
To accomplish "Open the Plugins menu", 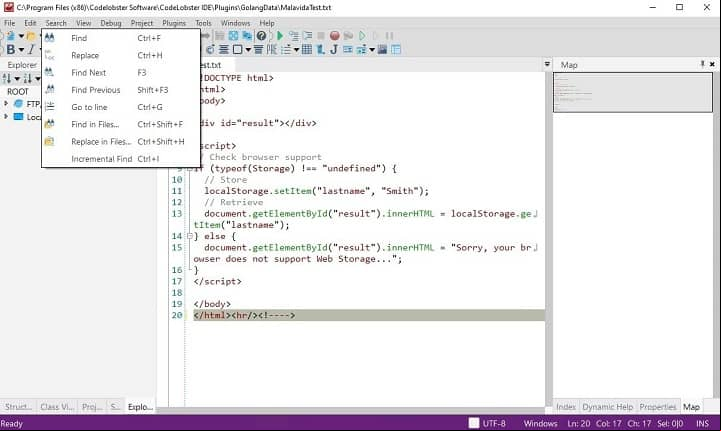I will 174,23.
